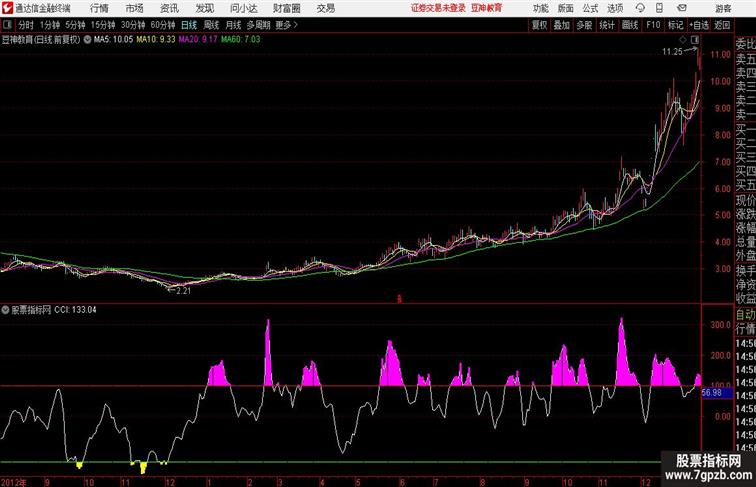Click the 标记 mark button
Viewport: 756px width, 487px height.
(675, 25)
